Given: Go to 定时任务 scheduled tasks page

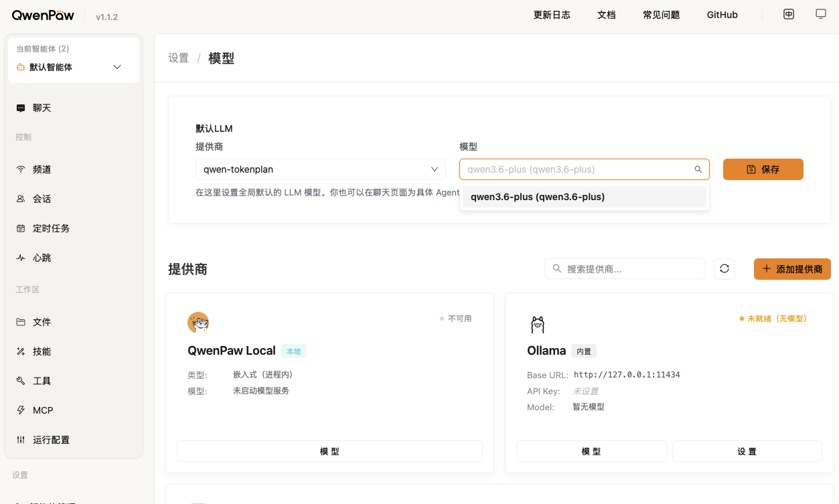Looking at the screenshot, I should (51, 228).
